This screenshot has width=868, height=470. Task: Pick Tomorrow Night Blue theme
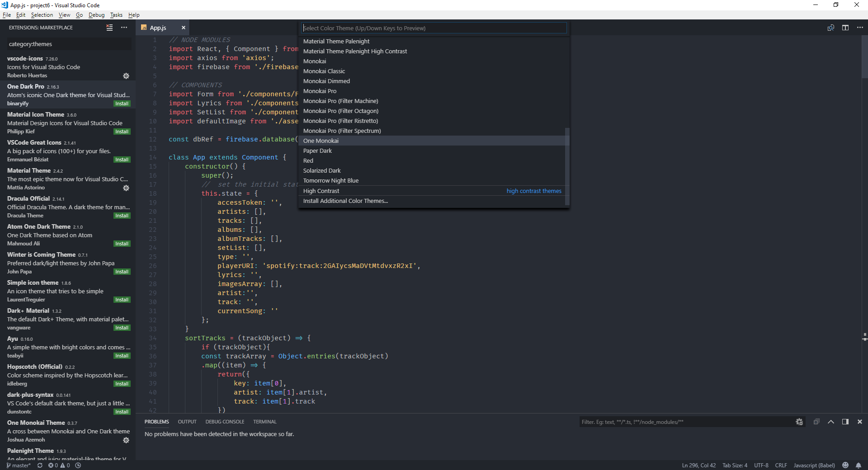(432, 180)
